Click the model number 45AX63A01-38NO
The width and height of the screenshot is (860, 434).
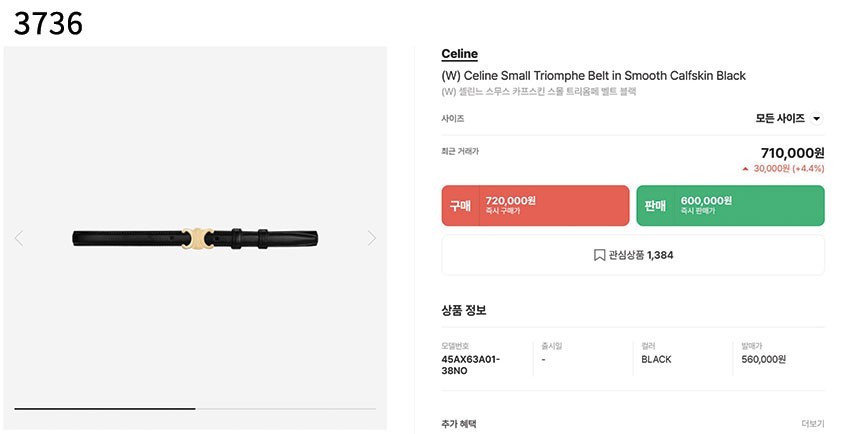(470, 365)
